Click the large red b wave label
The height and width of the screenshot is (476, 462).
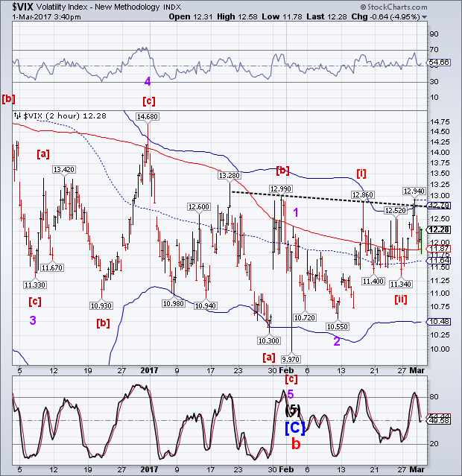pos(296,444)
